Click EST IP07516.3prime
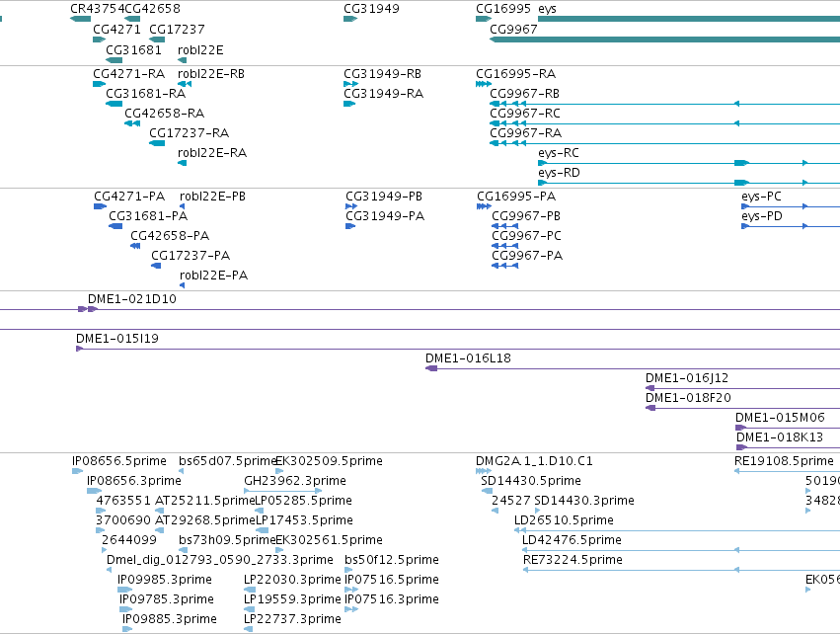 pos(392,599)
